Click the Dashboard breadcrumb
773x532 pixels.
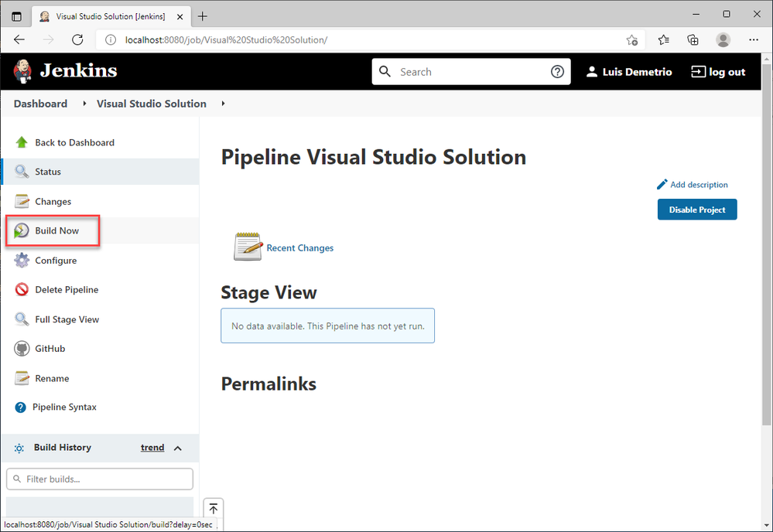[x=40, y=104]
